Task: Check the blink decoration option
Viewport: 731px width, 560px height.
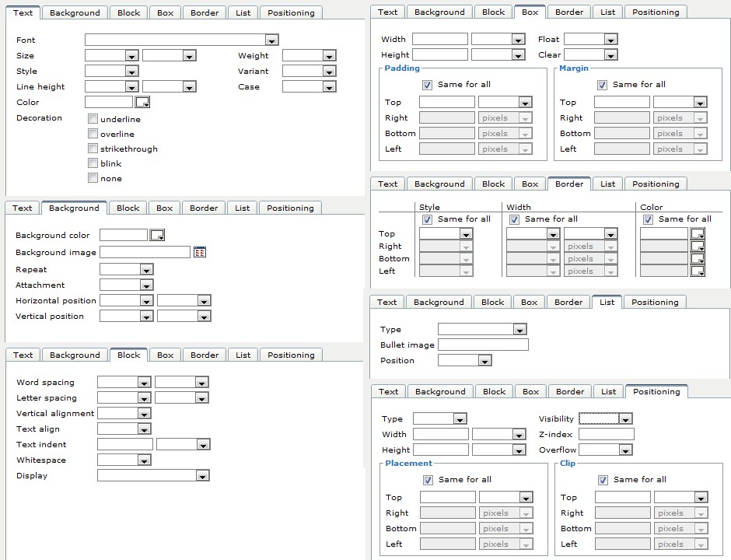Action: (93, 163)
